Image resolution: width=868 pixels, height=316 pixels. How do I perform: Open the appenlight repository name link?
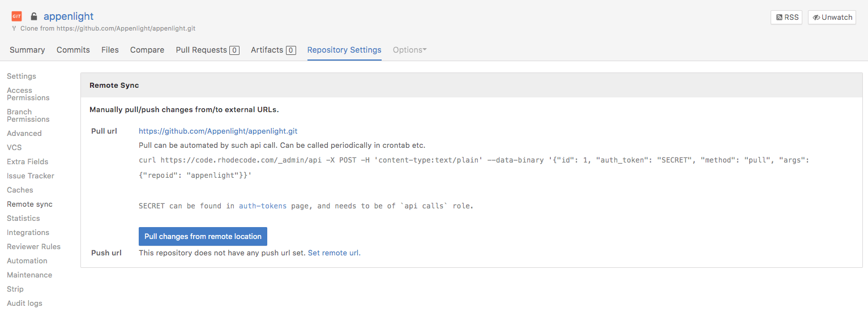point(69,16)
